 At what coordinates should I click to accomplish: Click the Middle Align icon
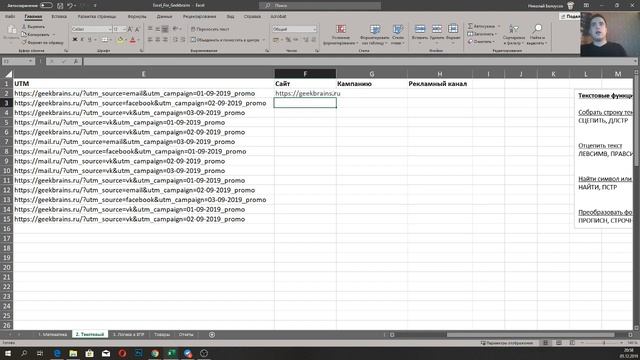click(x=158, y=29)
